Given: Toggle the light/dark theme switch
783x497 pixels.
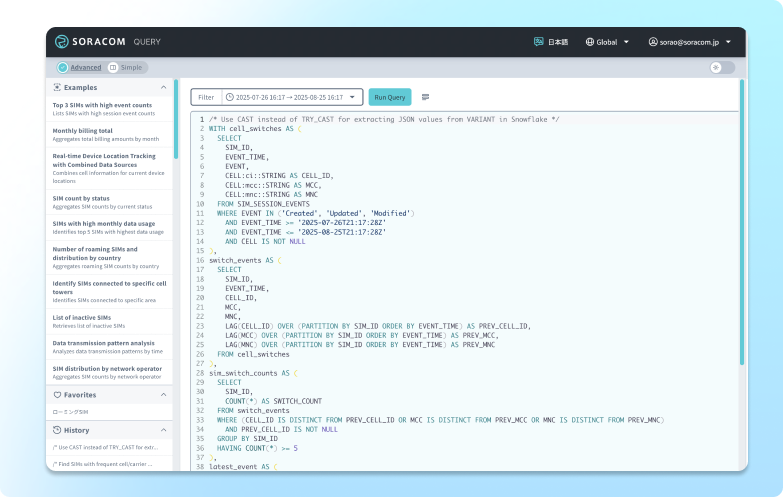Looking at the screenshot, I should 722,67.
